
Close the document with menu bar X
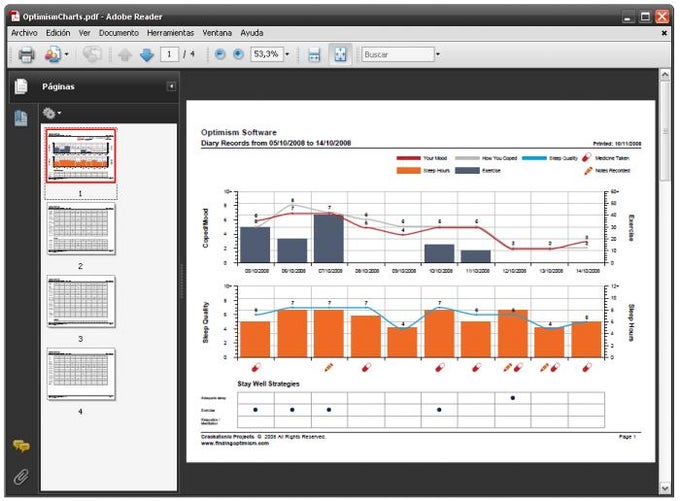point(664,33)
